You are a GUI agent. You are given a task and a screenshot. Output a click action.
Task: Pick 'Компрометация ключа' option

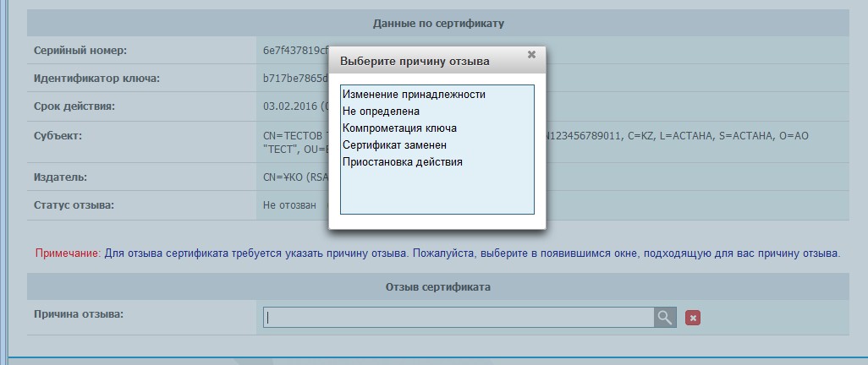[x=399, y=128]
